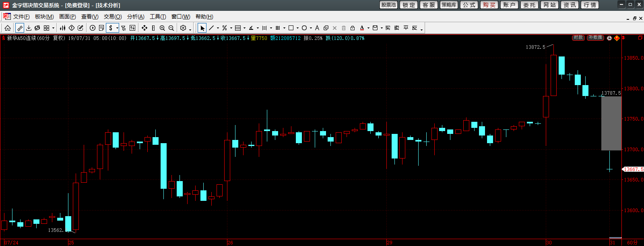
Task: Open the red-underlined A font color
Action: [362, 28]
